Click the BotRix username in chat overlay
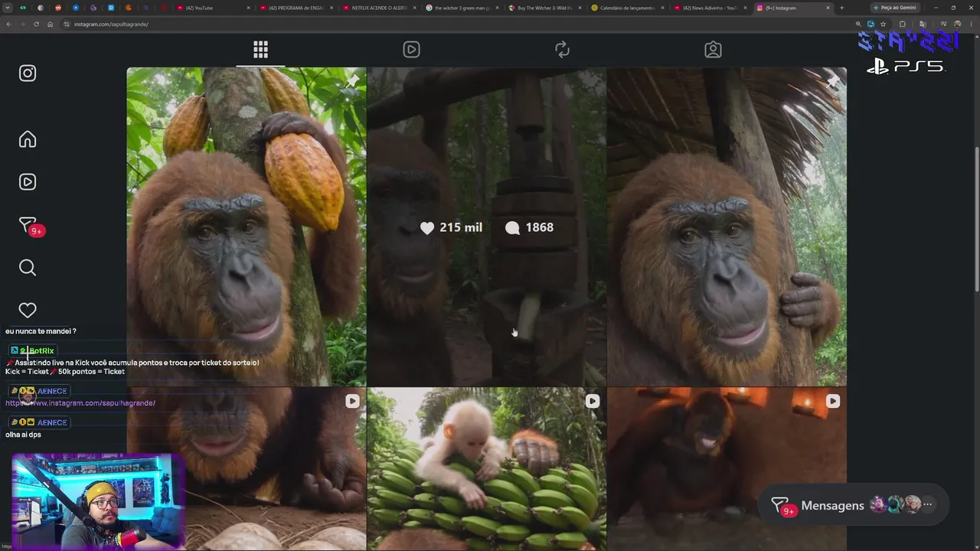The image size is (980, 551). (41, 350)
